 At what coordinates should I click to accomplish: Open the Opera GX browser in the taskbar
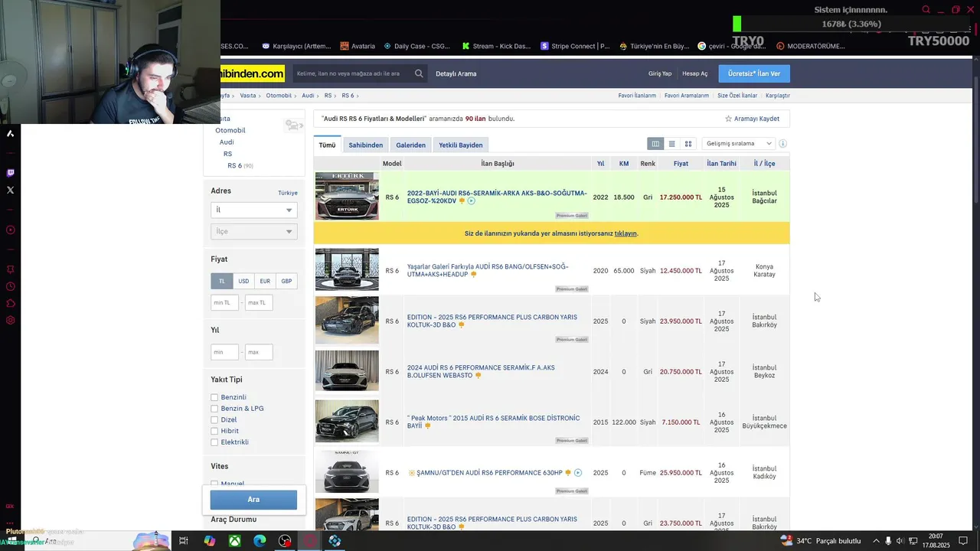tap(310, 541)
